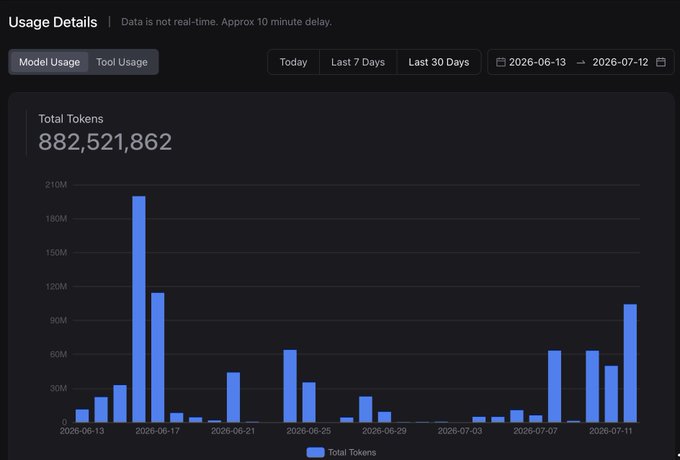Image resolution: width=680 pixels, height=460 pixels.
Task: Click the 2026-07-03 x-axis label
Action: click(460, 431)
